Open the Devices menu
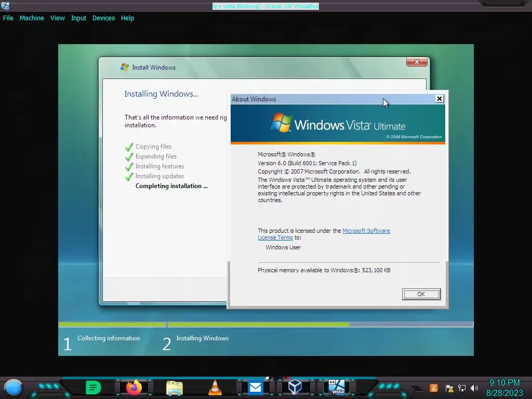The height and width of the screenshot is (399, 532). [x=103, y=18]
